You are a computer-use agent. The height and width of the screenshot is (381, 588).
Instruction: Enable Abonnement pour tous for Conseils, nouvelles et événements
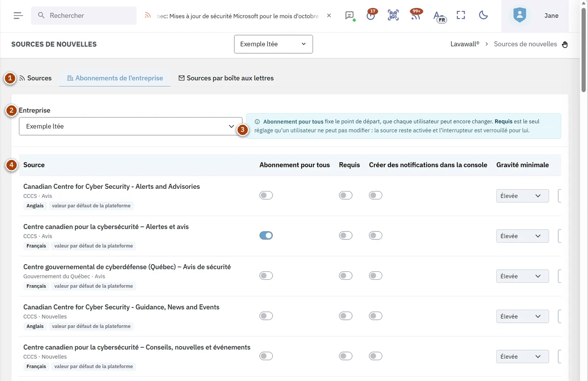[x=266, y=356]
